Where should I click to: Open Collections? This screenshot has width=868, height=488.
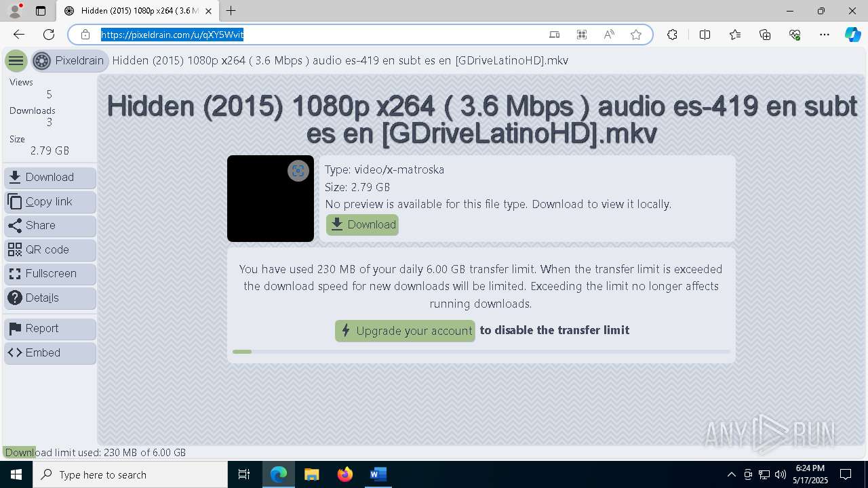click(x=765, y=35)
